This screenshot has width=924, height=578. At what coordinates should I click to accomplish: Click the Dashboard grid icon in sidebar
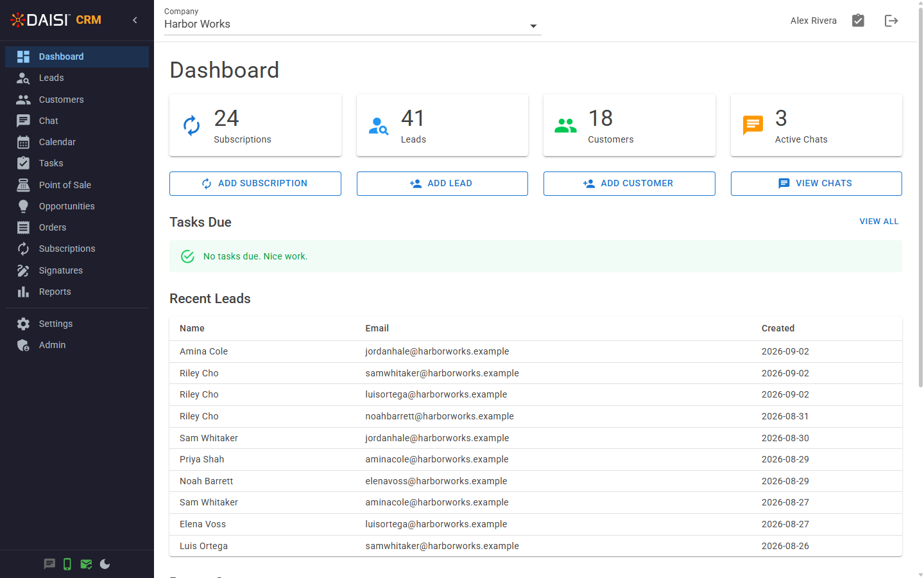(23, 57)
